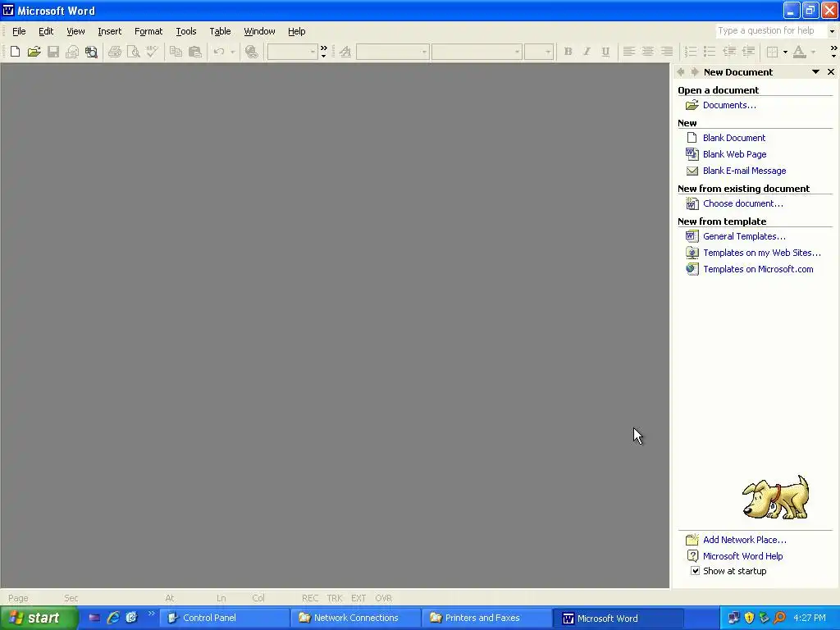This screenshot has width=840, height=630.
Task: Click the Decrease Indent icon
Action: point(729,52)
